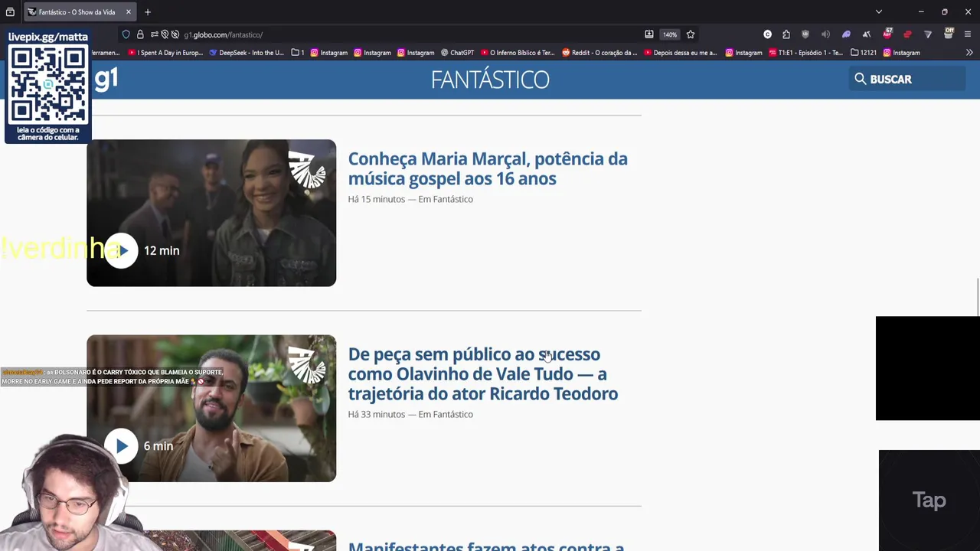Show more bookmarks with the chevron
The height and width of the screenshot is (551, 980).
click(969, 53)
